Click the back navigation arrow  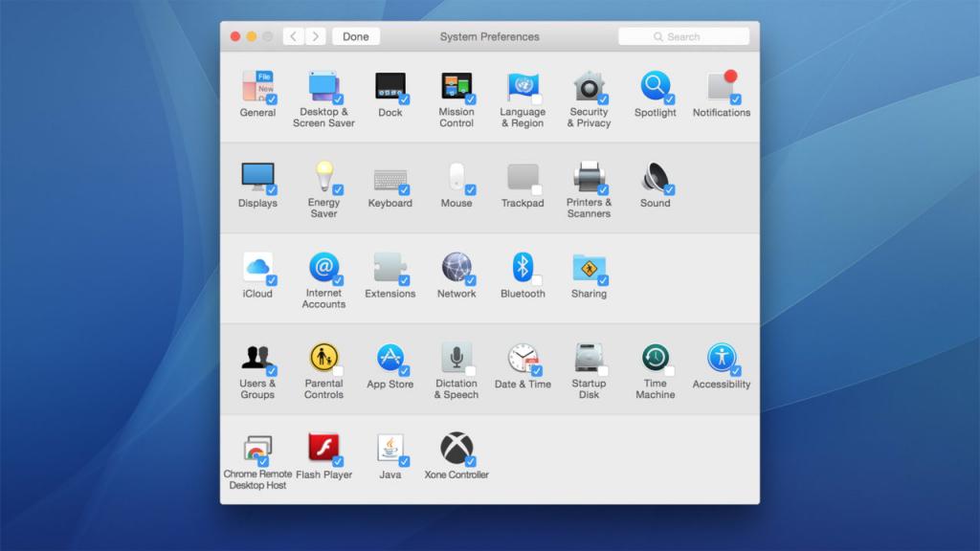click(x=293, y=35)
